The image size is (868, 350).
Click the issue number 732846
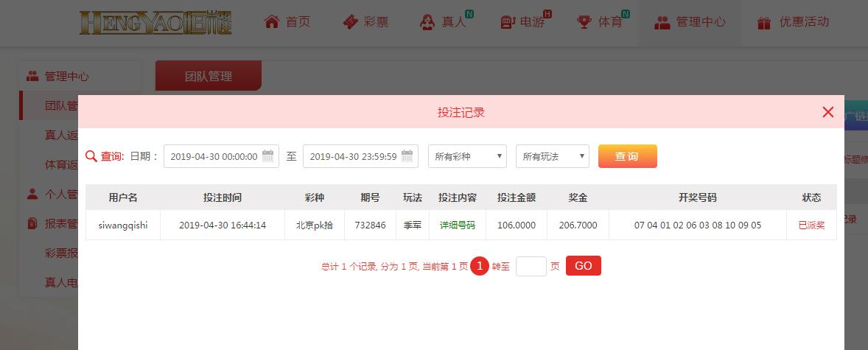tap(371, 225)
